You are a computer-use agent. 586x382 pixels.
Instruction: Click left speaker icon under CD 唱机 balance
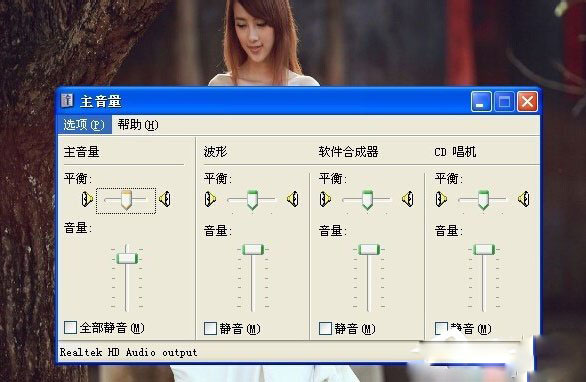pos(441,199)
